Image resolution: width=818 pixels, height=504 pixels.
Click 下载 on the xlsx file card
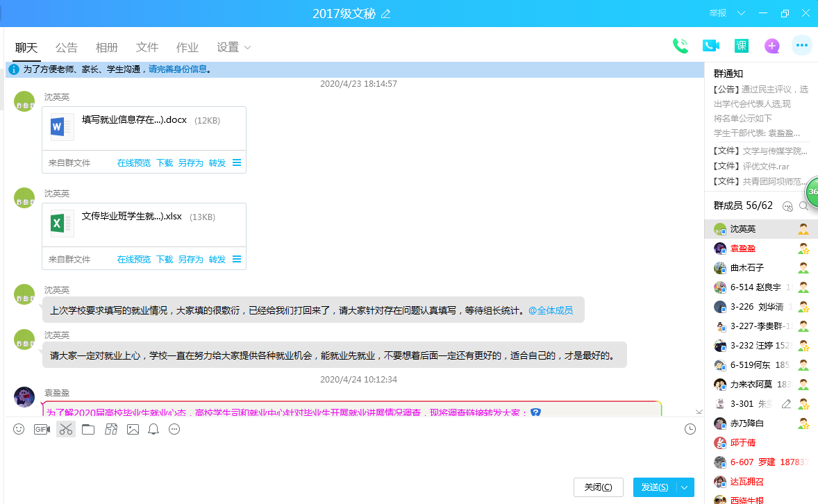click(x=165, y=259)
